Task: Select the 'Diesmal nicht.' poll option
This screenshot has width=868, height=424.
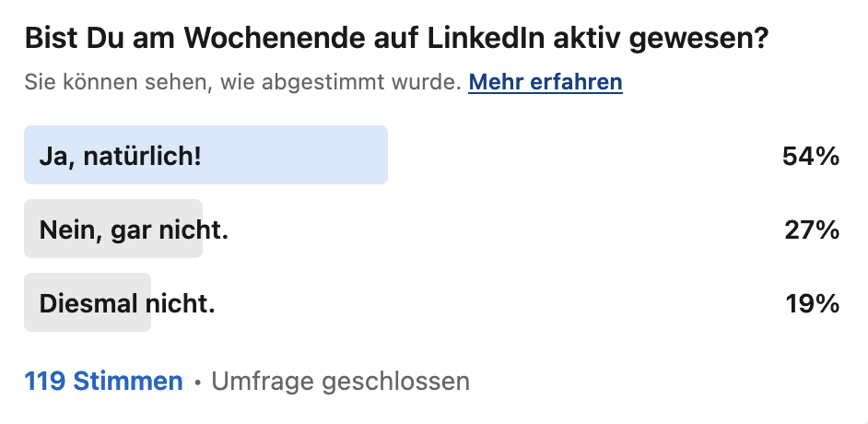Action: coord(432,302)
